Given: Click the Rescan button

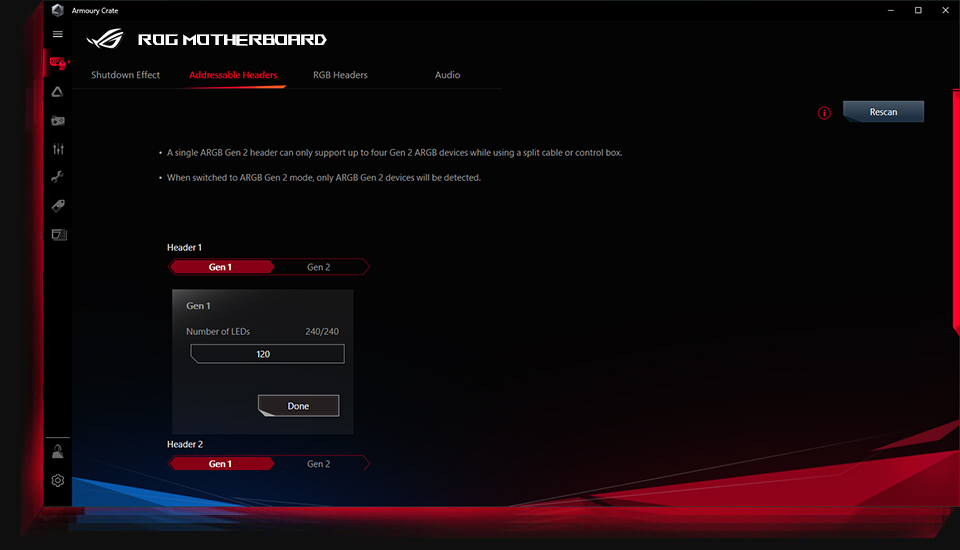Looking at the screenshot, I should [883, 111].
